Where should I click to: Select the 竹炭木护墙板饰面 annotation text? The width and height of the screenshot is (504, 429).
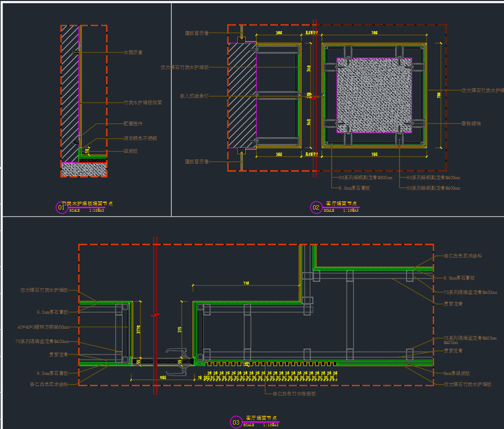tap(143, 103)
